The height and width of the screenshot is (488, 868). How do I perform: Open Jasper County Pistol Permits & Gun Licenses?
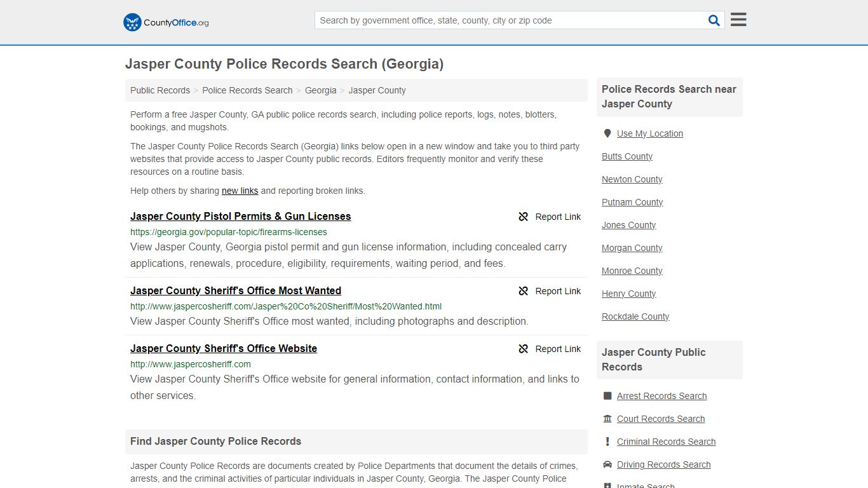click(240, 216)
